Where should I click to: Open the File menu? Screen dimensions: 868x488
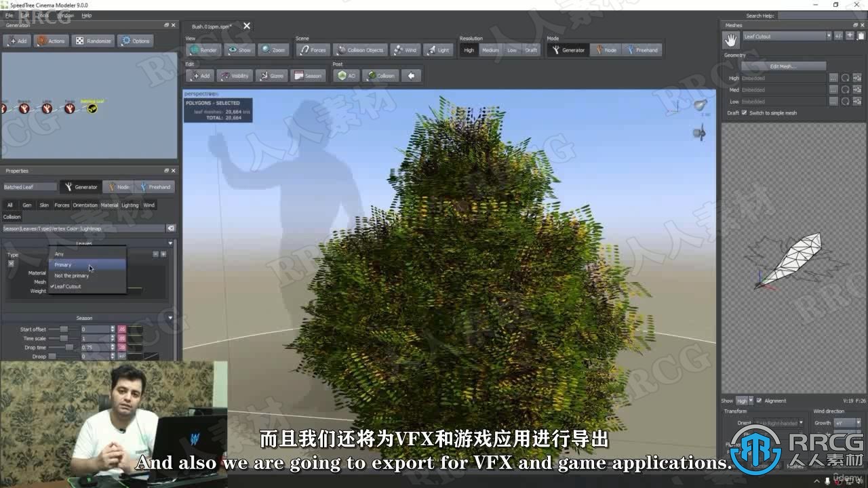9,15
